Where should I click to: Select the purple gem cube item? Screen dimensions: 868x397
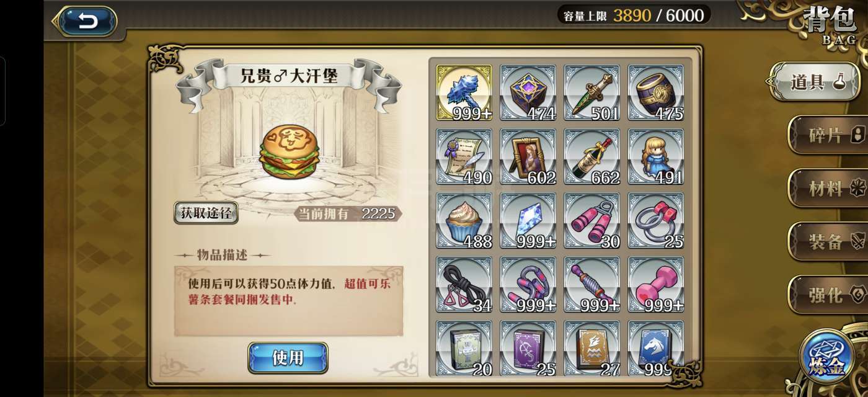pos(528,92)
